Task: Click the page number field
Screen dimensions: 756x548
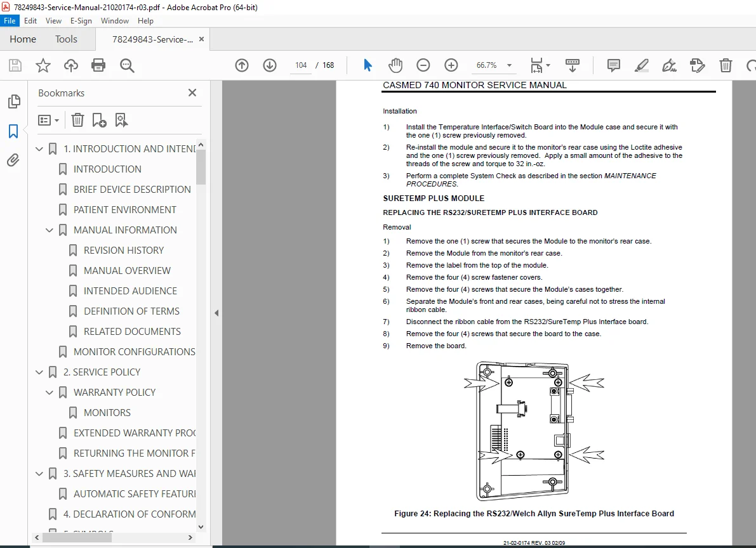Action: 301,65
